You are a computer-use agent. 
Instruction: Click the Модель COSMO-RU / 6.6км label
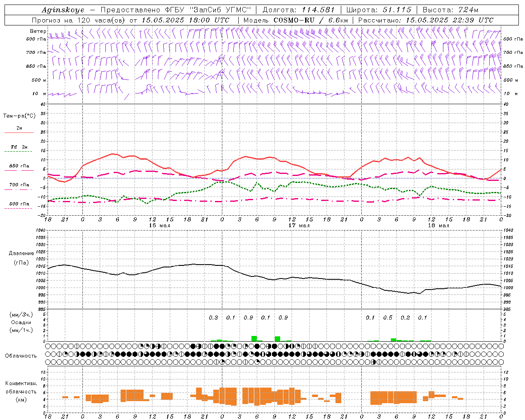click(296, 20)
